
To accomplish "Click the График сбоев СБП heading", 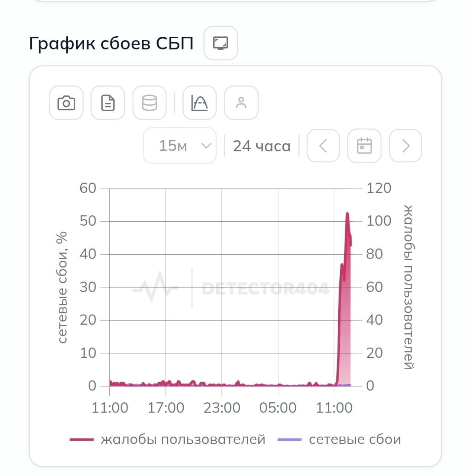I will click(x=111, y=44).
